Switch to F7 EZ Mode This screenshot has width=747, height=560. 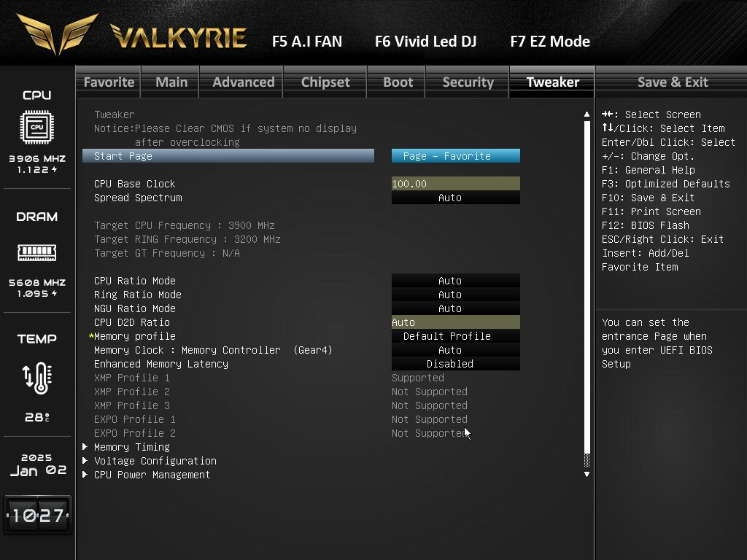click(x=549, y=42)
